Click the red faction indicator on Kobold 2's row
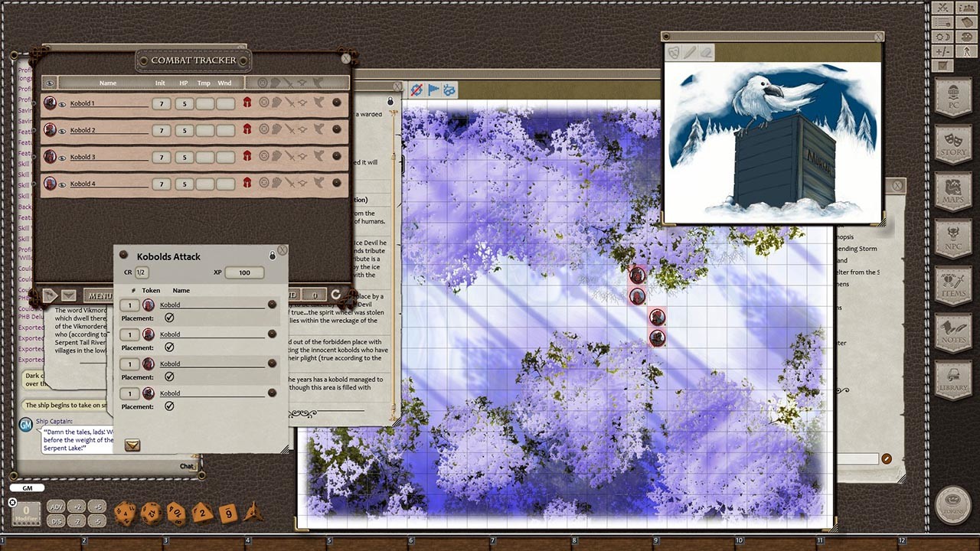The width and height of the screenshot is (980, 551). [x=248, y=130]
